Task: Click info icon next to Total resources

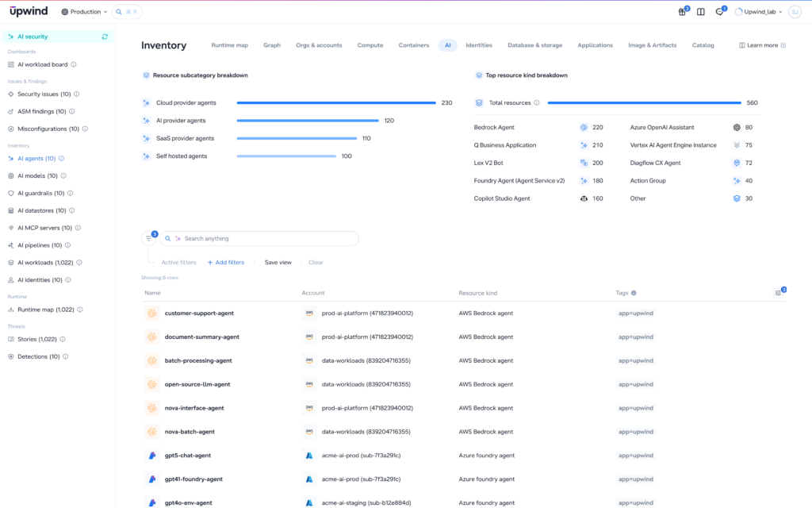Action: [x=537, y=103]
